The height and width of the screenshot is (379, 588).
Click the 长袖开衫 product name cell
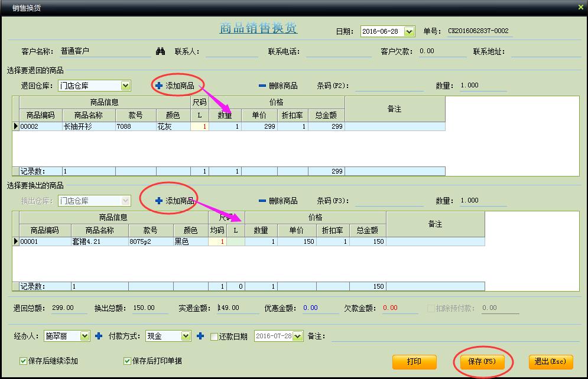click(89, 126)
